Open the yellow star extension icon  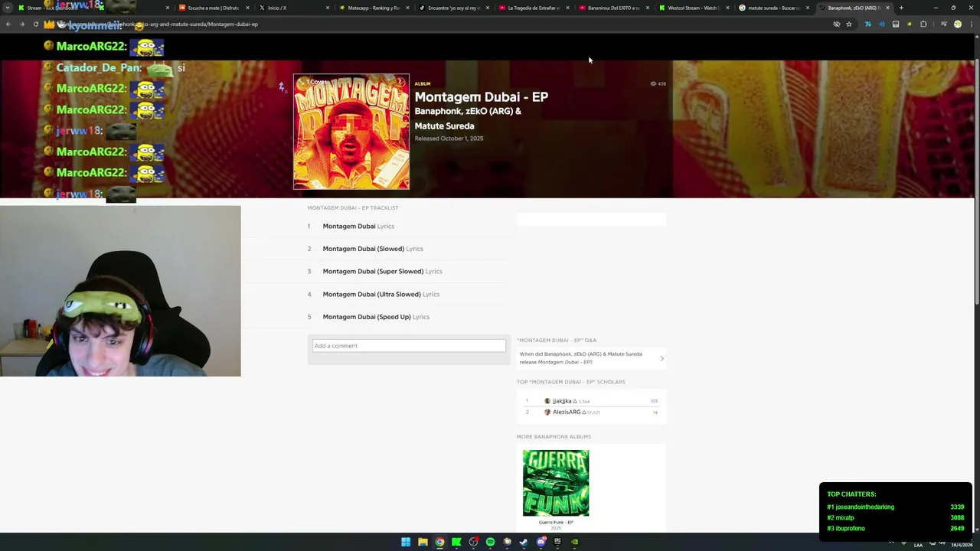[910, 24]
